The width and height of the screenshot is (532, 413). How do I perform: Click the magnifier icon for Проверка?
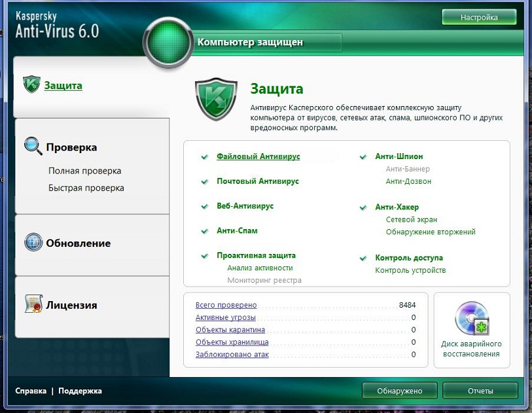coord(33,146)
